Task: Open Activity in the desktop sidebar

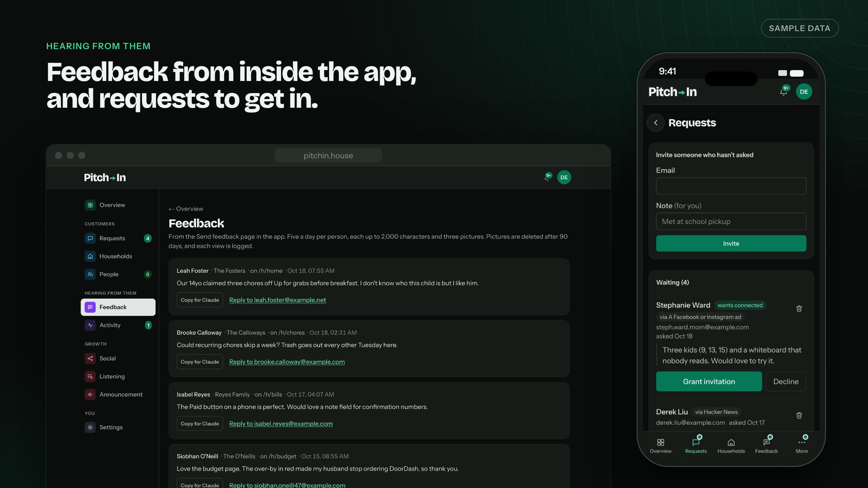Action: 118,325
